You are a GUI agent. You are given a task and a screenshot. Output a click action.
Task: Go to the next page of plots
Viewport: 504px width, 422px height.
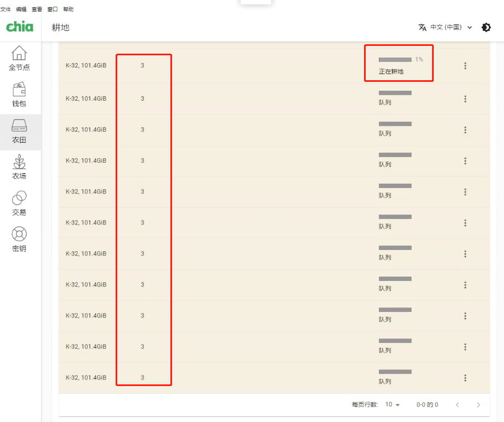(479, 405)
